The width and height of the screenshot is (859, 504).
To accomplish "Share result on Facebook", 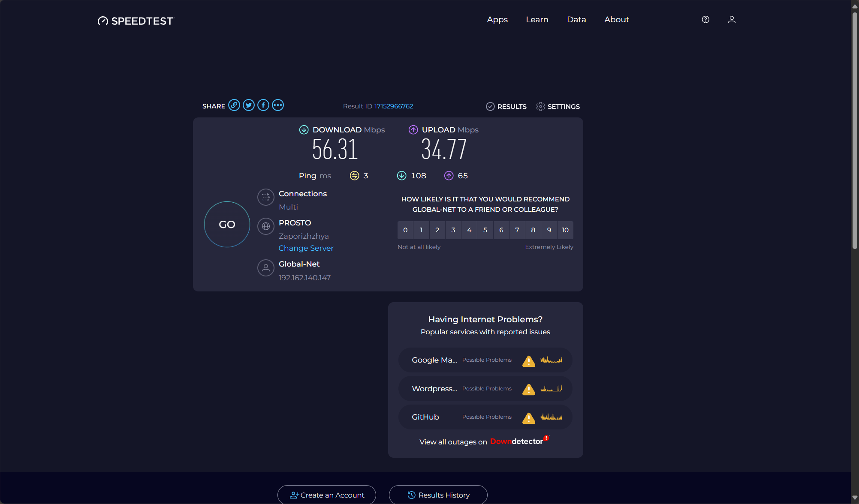I will tap(263, 105).
